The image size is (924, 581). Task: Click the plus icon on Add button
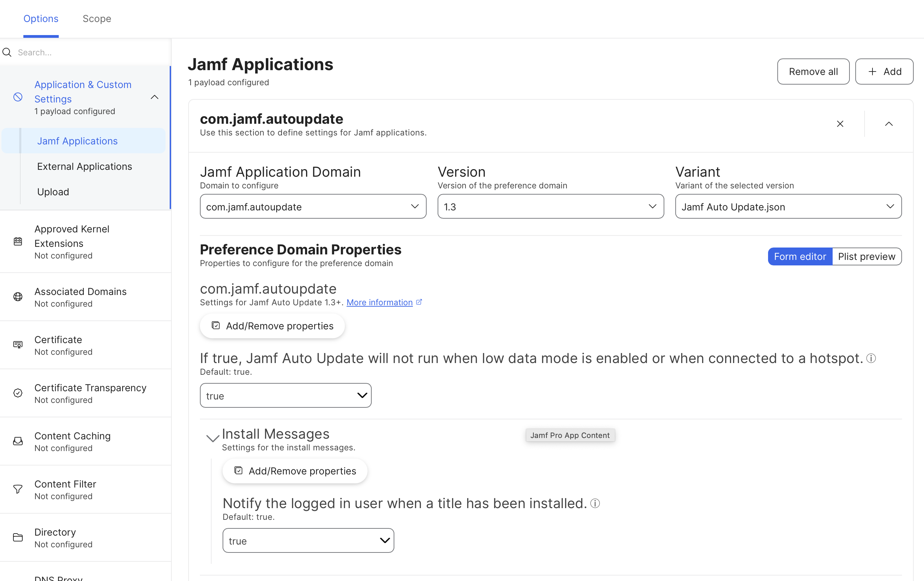click(872, 72)
